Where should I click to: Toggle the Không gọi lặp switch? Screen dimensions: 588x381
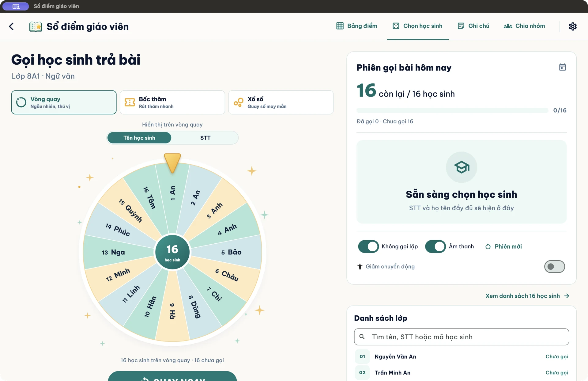tap(368, 246)
